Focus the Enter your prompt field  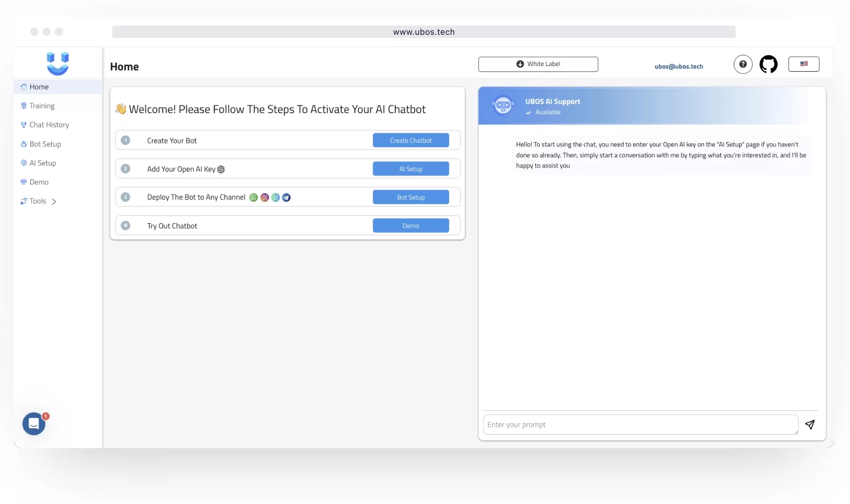click(x=641, y=425)
